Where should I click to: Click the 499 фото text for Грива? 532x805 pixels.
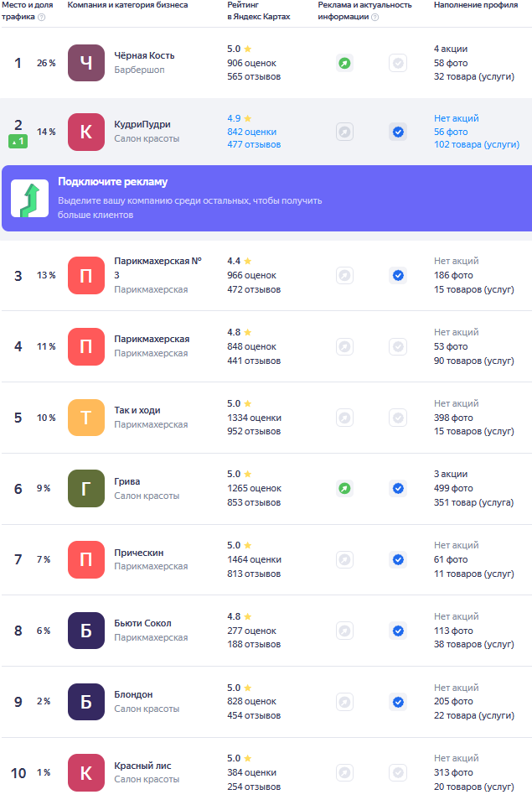point(453,488)
